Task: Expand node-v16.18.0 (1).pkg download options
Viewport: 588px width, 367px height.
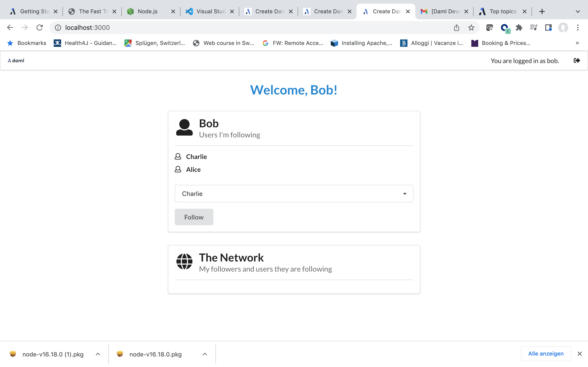Action: (x=98, y=354)
